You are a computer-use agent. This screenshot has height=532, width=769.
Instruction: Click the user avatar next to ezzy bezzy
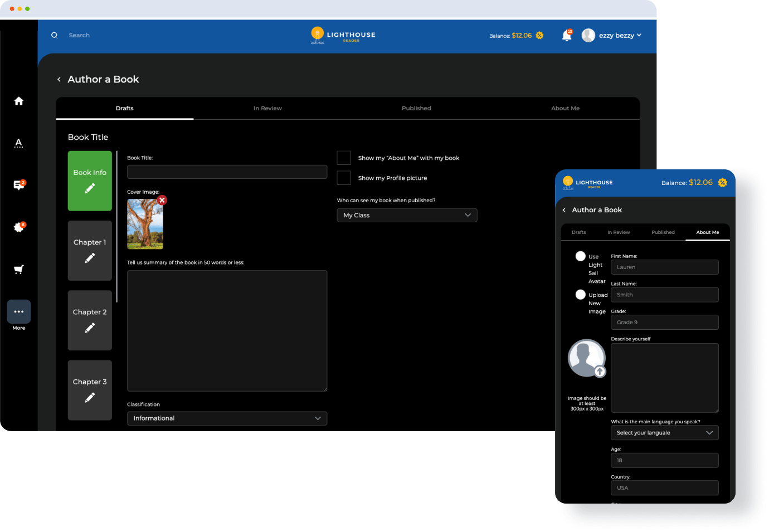coord(588,35)
